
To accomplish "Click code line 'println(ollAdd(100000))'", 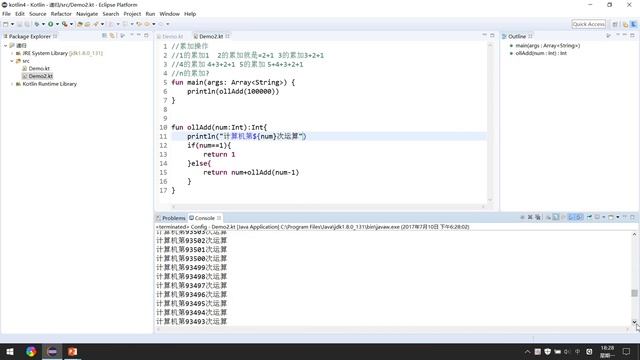I will click(233, 91).
